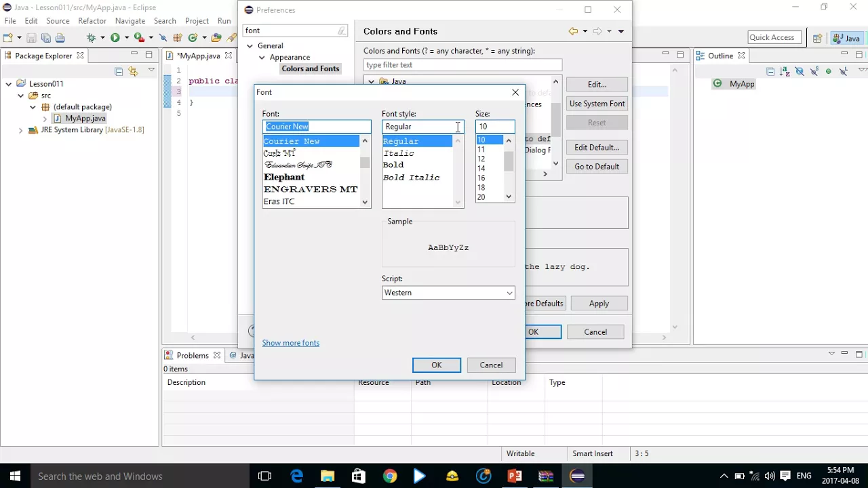Launch Debug with the bug icon
The image size is (868, 488).
92,38
